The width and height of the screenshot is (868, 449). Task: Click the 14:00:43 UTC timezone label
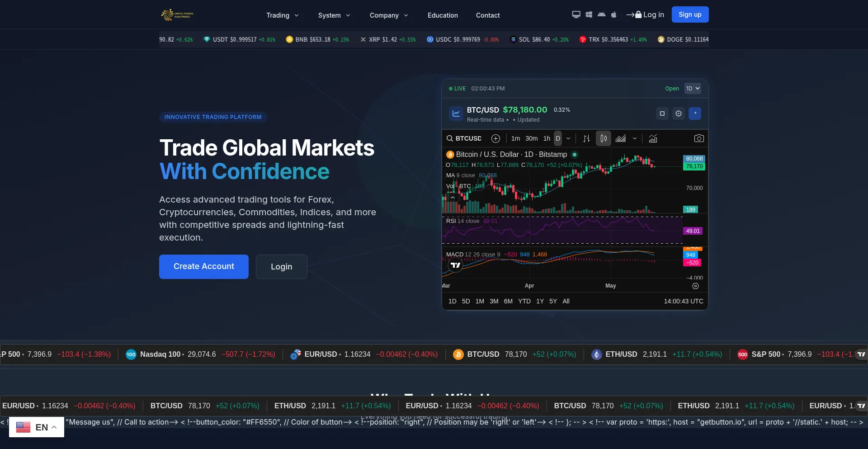coord(684,301)
